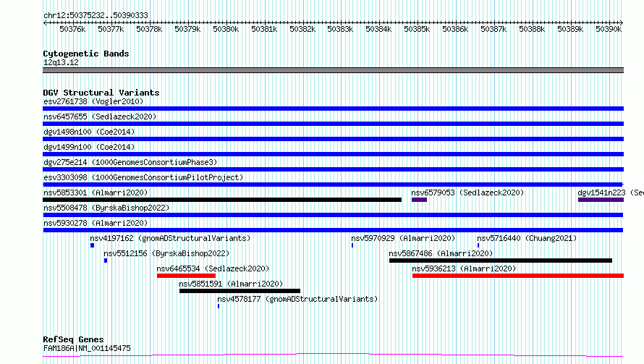Click the RefSeq Genes track heading
The image size is (644, 364).
tap(73, 339)
